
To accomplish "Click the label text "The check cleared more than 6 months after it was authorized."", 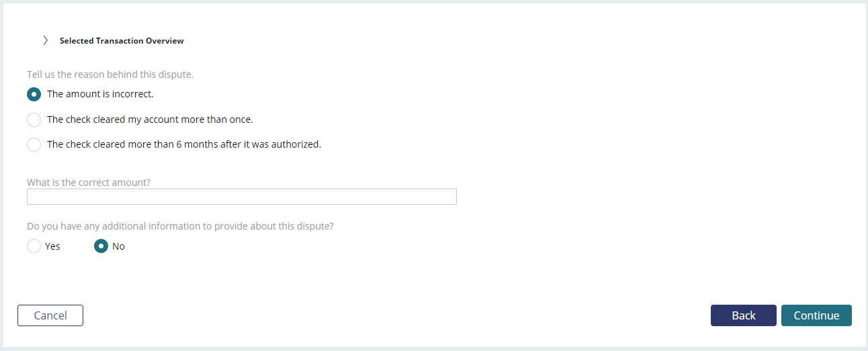I will (184, 144).
